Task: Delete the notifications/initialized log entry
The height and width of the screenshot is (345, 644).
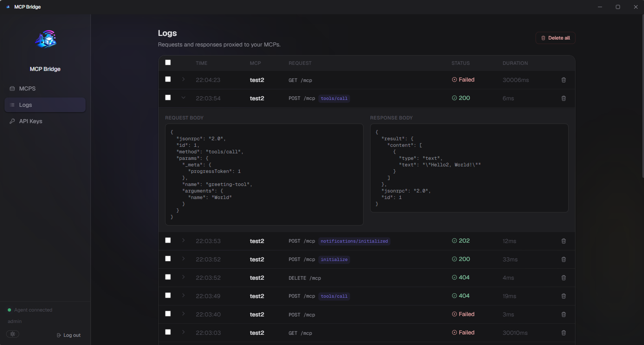Action: 564,241
